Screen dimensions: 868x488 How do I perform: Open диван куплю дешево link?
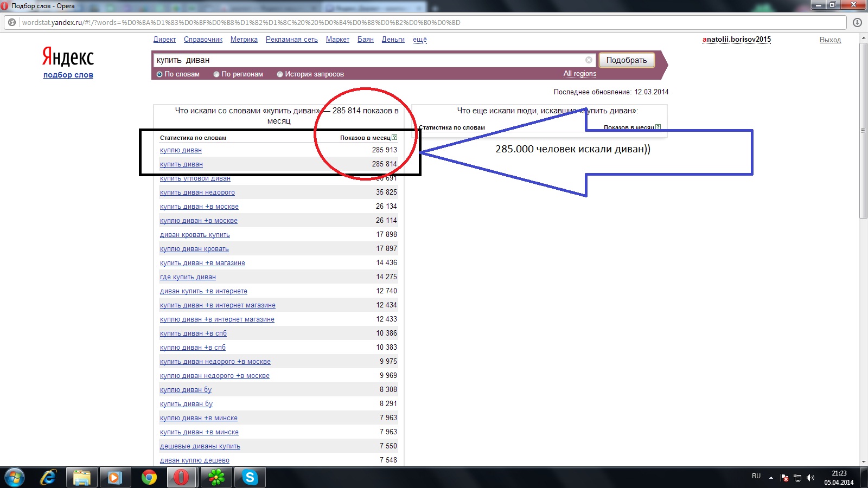[195, 460]
